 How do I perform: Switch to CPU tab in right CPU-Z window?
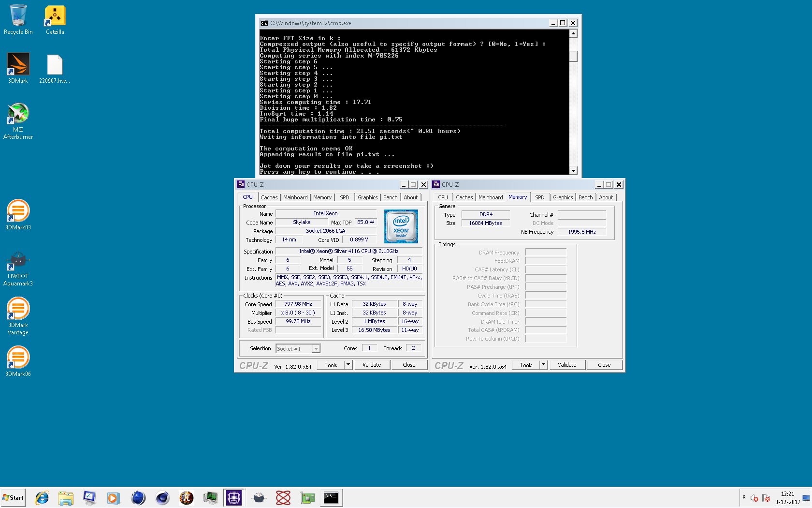[443, 197]
